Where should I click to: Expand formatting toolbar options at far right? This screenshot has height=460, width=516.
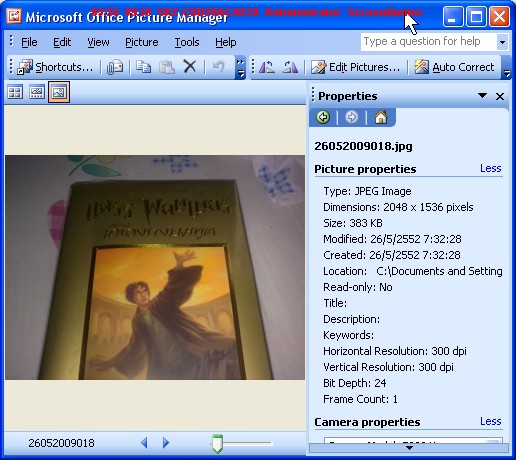click(x=506, y=68)
